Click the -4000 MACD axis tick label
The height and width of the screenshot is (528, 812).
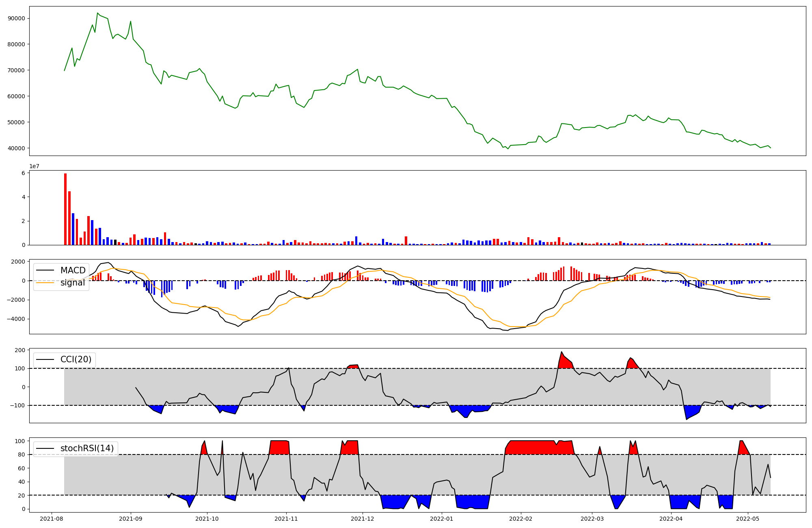(x=15, y=319)
